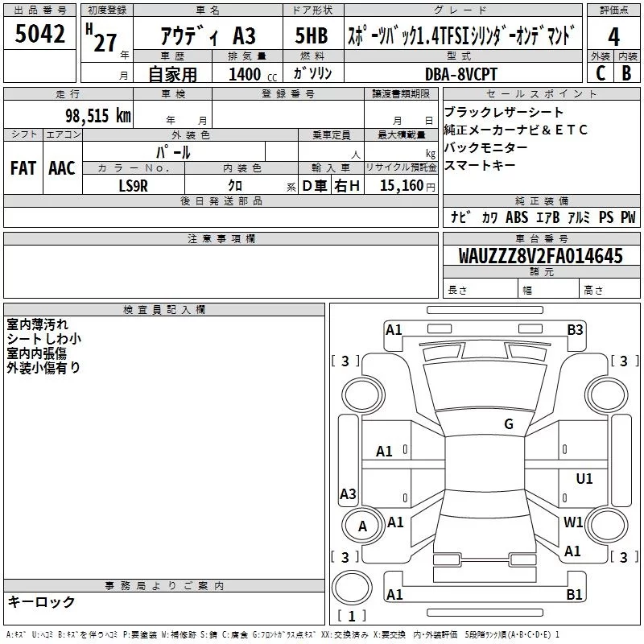This screenshot has width=644, height=644.
Task: Click sales point スマートキー
Action: [480, 165]
